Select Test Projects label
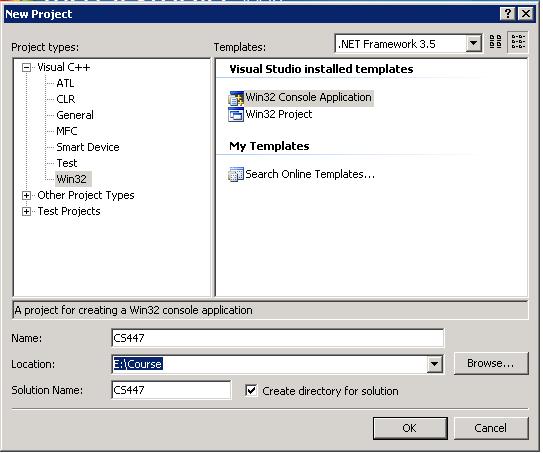This screenshot has height=453, width=543. pyautogui.click(x=69, y=211)
